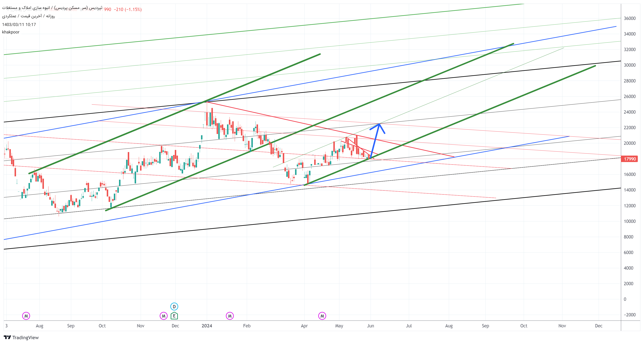Click the M marker beside the E marker
644x344 pixels.
[164, 316]
